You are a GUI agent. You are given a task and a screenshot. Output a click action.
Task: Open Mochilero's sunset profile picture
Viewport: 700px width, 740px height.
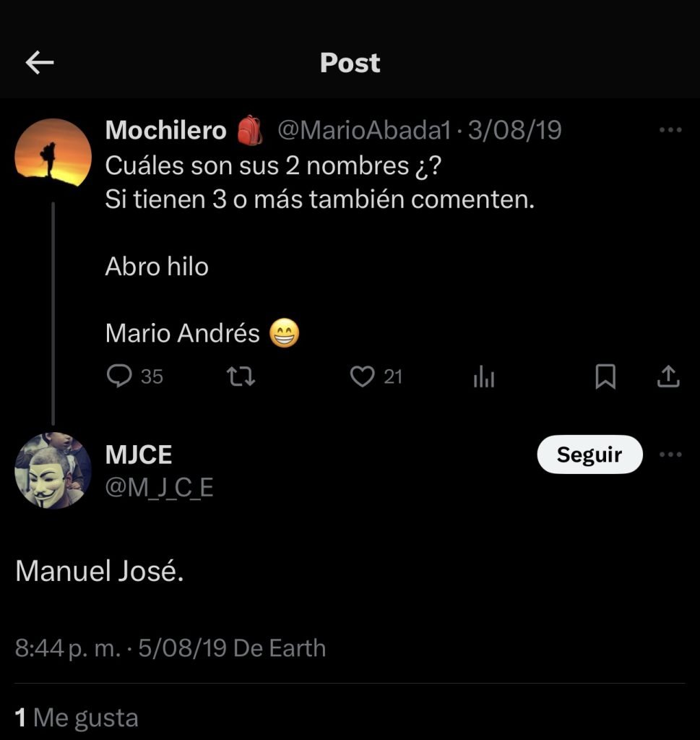[53, 152]
